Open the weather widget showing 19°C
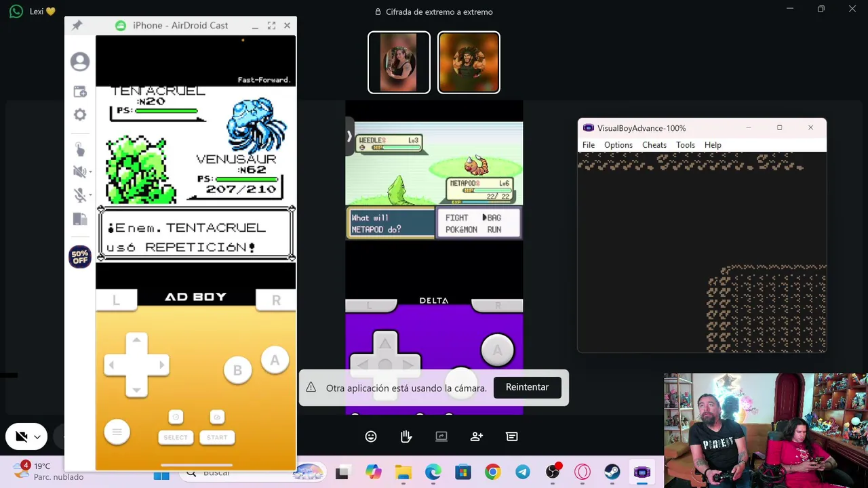The height and width of the screenshot is (488, 868). tap(47, 471)
